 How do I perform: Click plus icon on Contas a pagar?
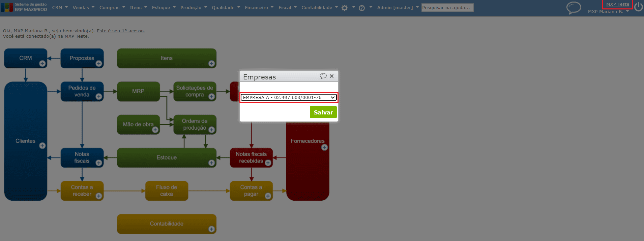[268, 196]
